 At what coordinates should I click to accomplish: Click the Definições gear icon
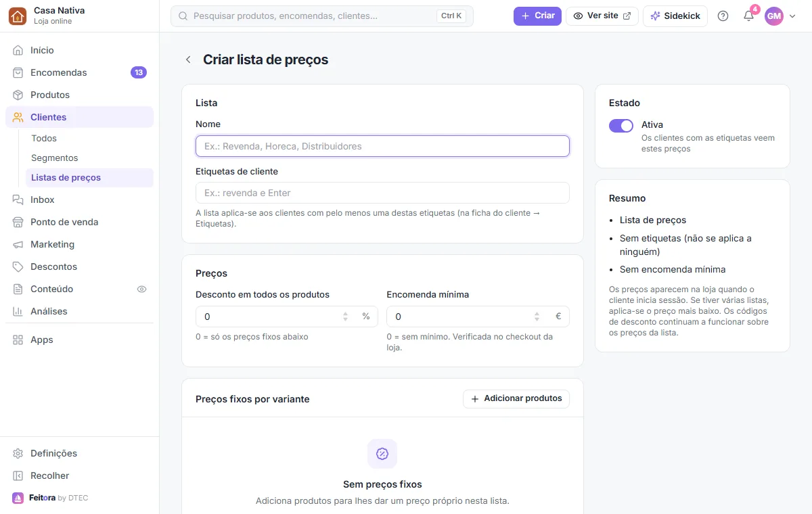point(18,453)
